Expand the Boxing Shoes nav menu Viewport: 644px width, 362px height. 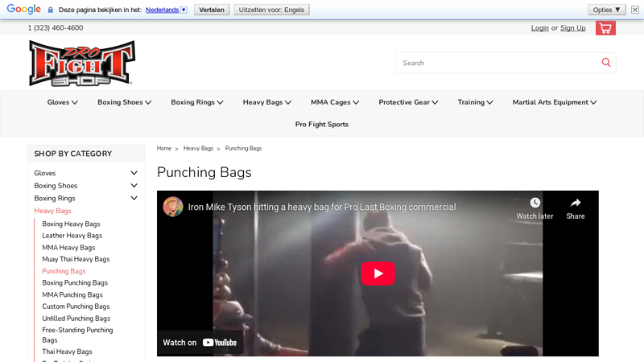point(125,102)
